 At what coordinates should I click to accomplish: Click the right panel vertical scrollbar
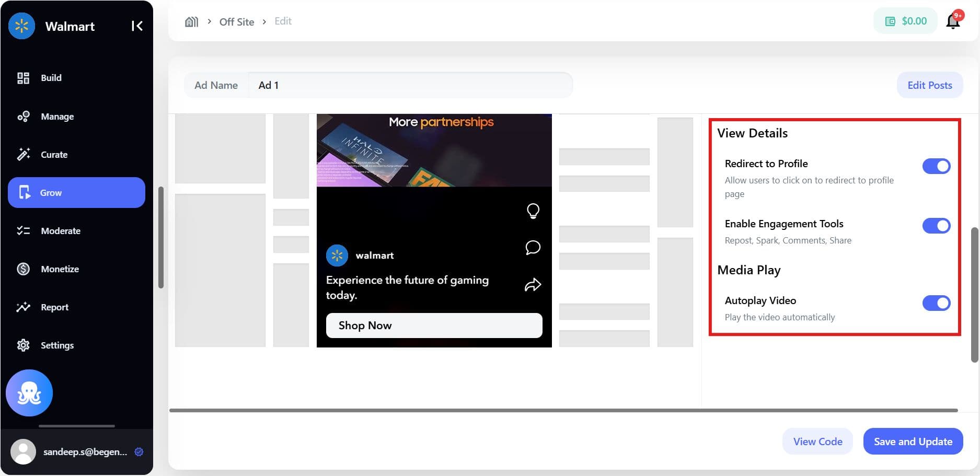[974, 295]
